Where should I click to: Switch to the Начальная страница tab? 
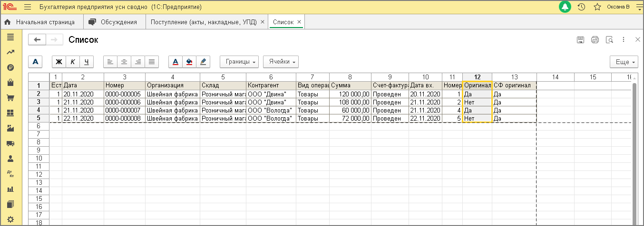(40, 22)
